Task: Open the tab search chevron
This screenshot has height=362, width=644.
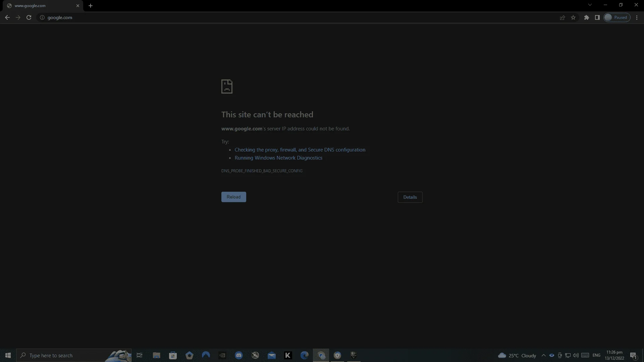Action: (590, 5)
